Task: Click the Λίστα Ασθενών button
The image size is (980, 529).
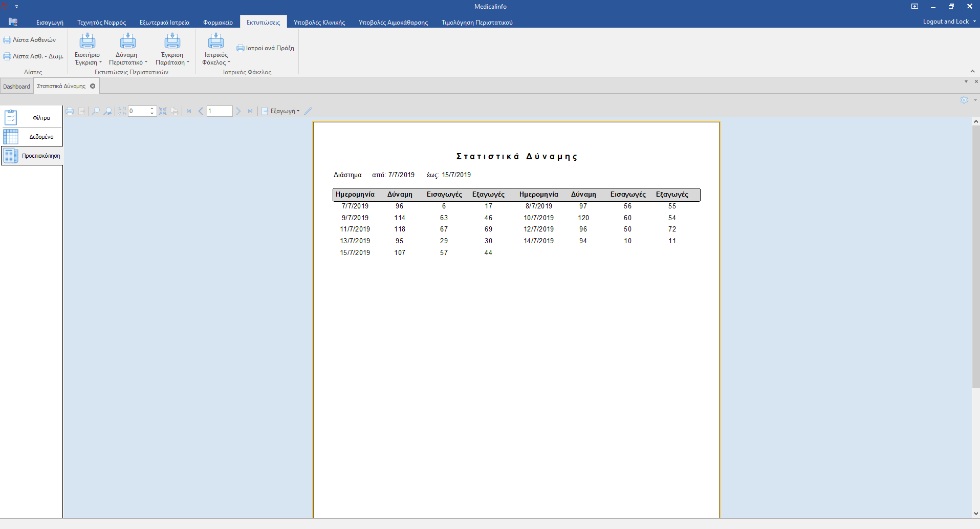Action: (x=30, y=40)
